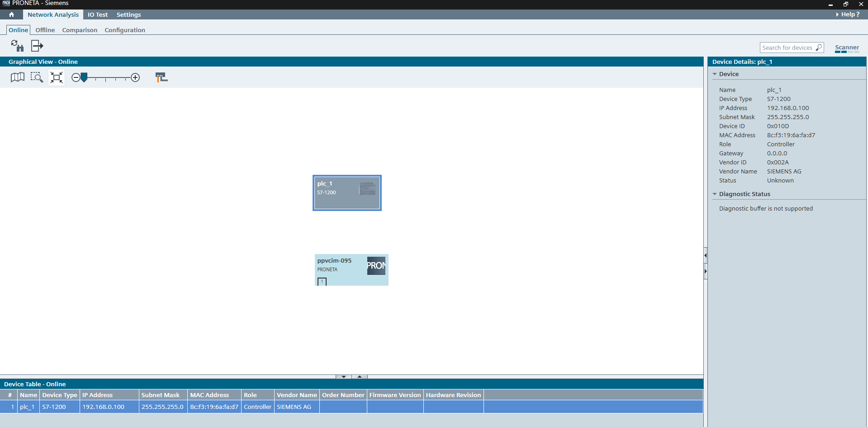Select the plc_1 device node in graph
The image size is (868, 427).
[x=347, y=193]
